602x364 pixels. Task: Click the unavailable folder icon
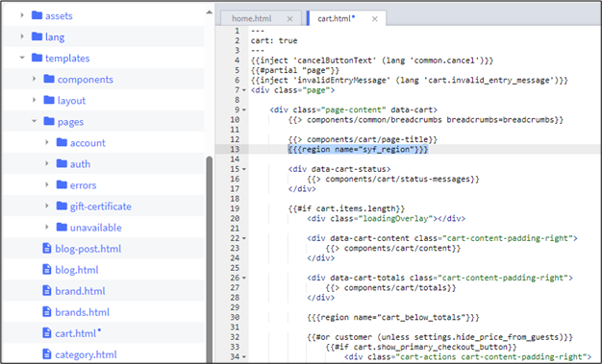pyautogui.click(x=62, y=227)
